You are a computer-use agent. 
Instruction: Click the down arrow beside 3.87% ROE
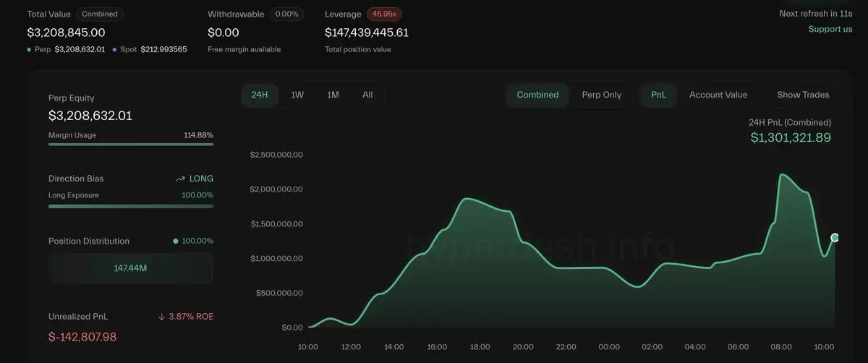[x=162, y=317]
